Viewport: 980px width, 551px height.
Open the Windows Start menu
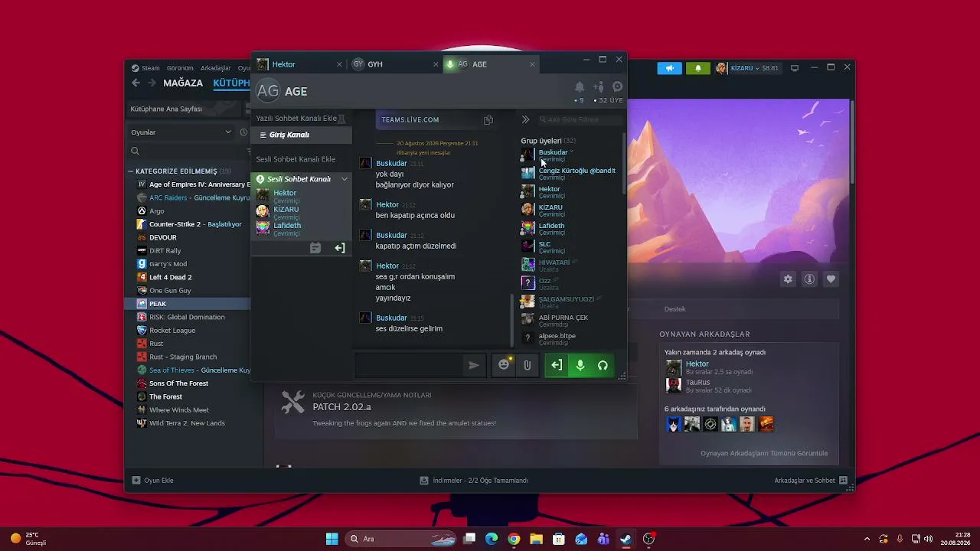click(332, 539)
